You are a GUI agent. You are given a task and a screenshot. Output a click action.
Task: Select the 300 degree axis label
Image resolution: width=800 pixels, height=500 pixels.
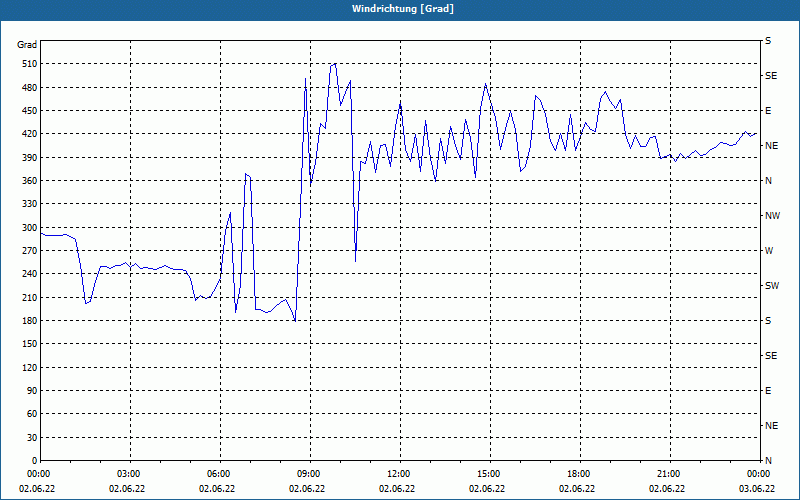[30, 228]
